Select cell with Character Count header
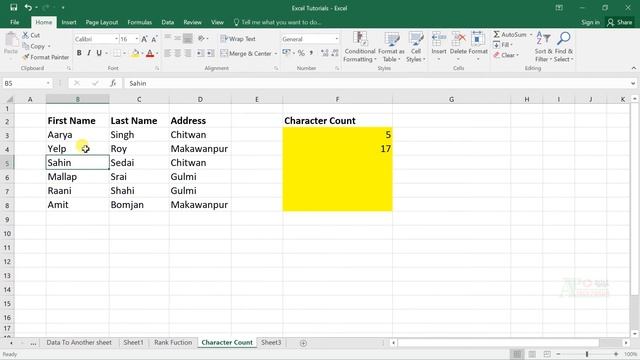 coord(338,120)
